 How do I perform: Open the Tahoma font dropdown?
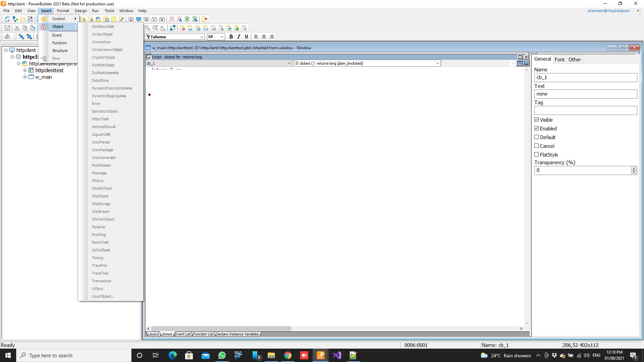202,37
